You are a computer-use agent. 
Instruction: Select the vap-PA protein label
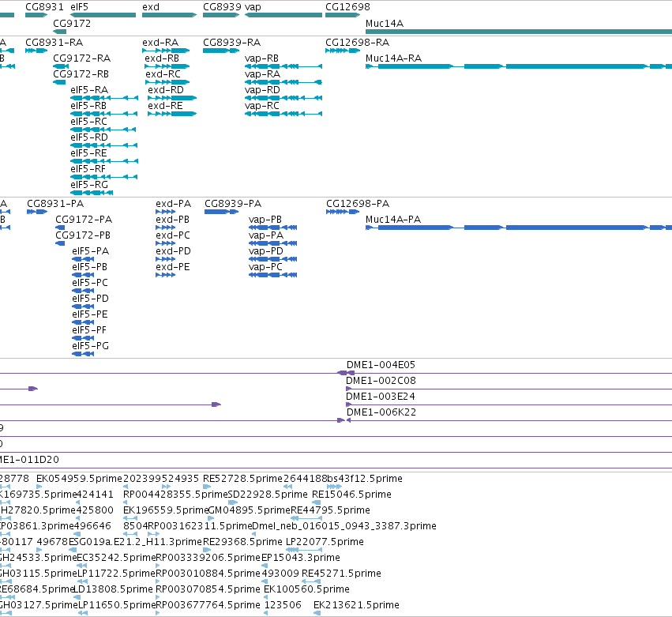(x=266, y=235)
